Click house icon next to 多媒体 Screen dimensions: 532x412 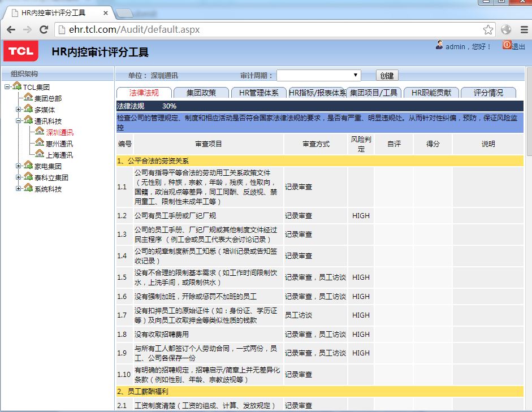tap(28, 109)
